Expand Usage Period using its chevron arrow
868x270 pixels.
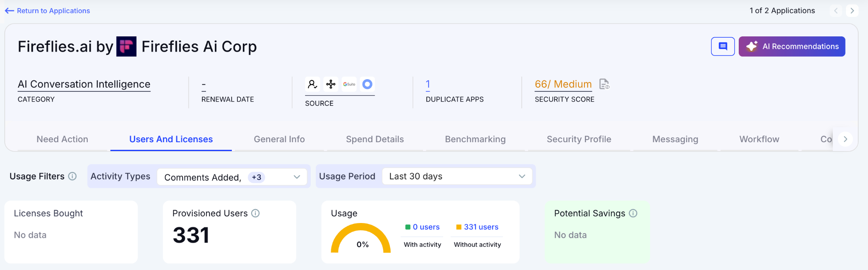tap(522, 176)
